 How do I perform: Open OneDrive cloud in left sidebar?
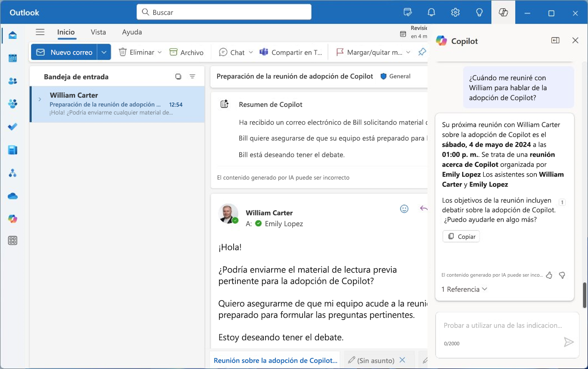click(13, 196)
